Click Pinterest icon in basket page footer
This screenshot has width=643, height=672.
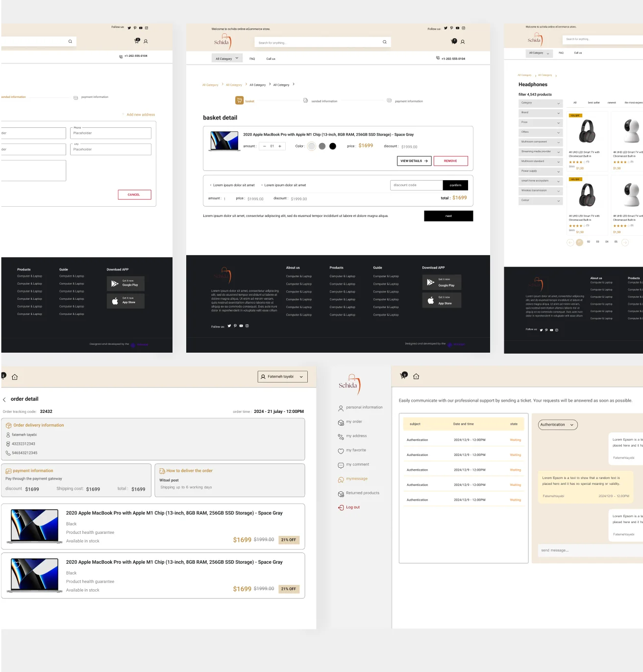(x=235, y=326)
